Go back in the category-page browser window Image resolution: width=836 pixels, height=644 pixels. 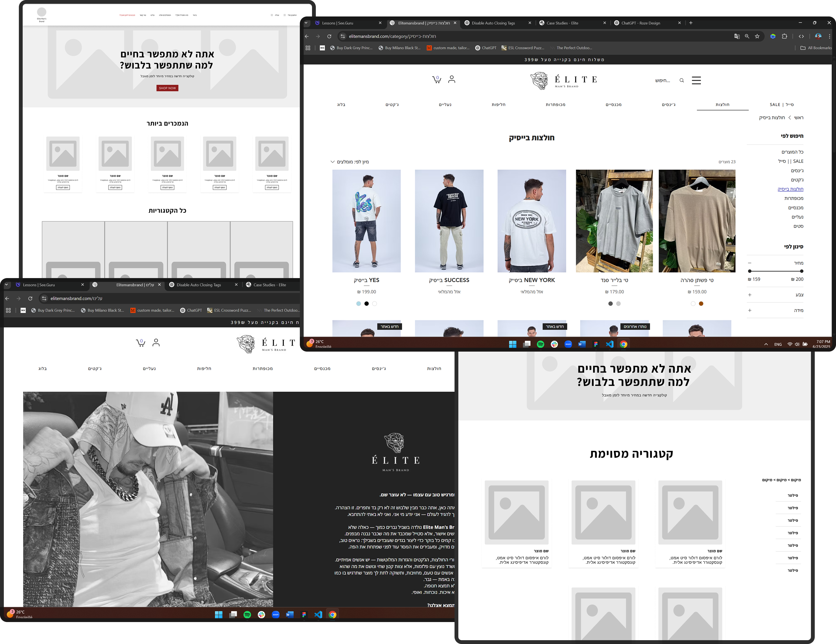pyautogui.click(x=307, y=36)
